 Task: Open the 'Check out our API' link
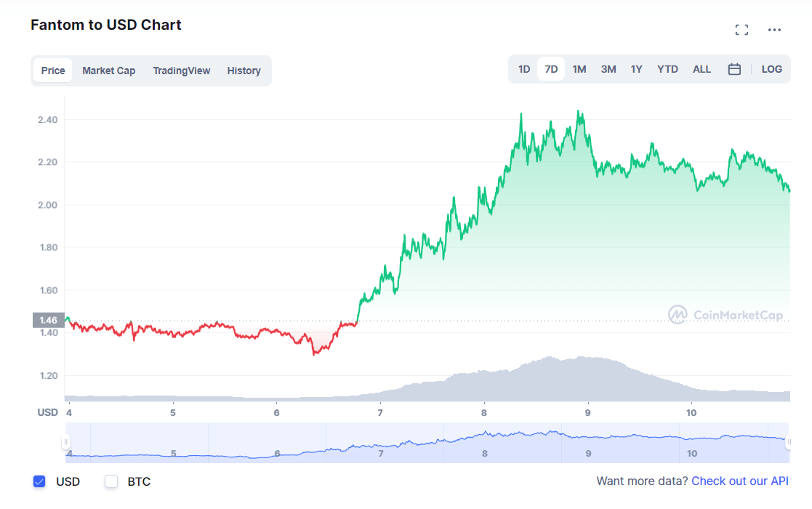pos(739,481)
